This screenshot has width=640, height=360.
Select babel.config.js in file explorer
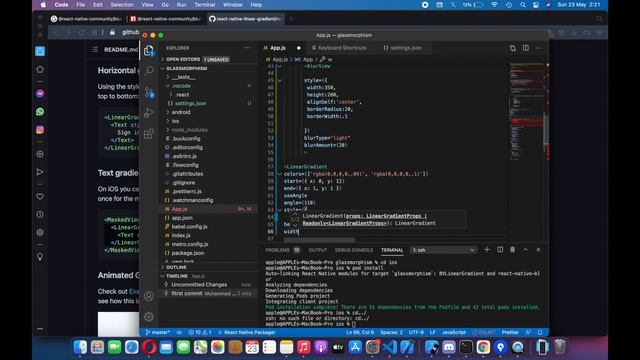(x=189, y=227)
